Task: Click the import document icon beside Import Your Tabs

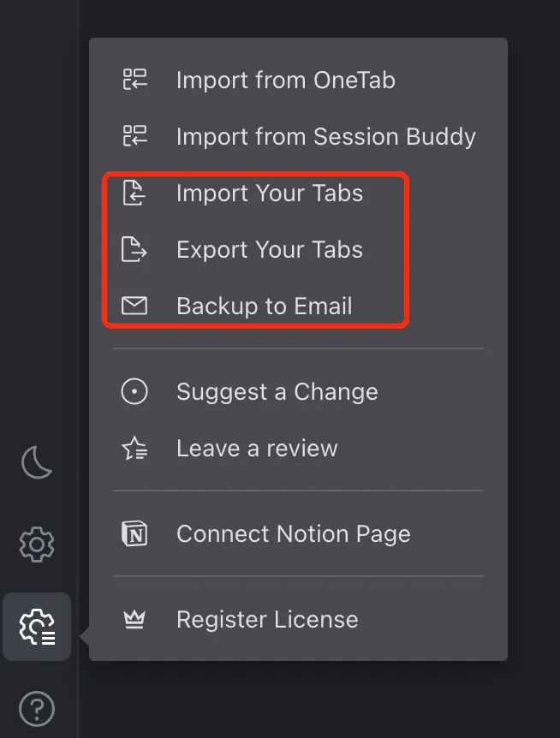Action: click(x=134, y=193)
